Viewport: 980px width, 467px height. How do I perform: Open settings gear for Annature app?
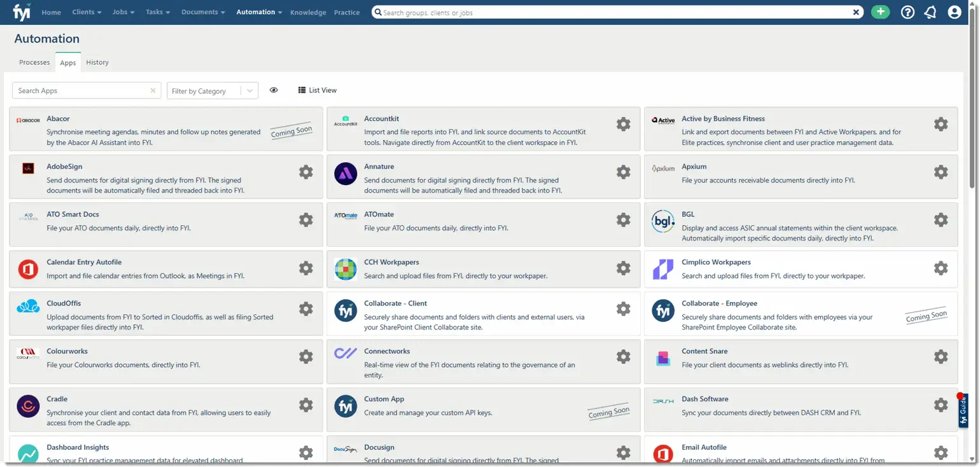tap(624, 172)
